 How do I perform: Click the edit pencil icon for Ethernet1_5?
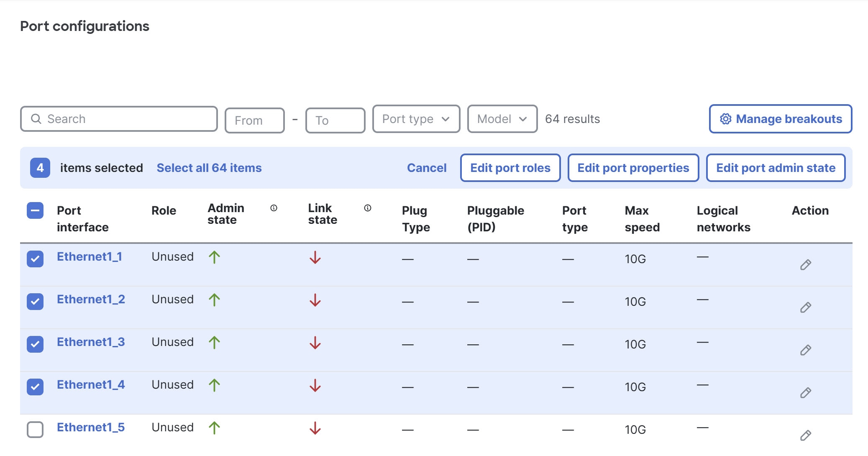point(805,436)
